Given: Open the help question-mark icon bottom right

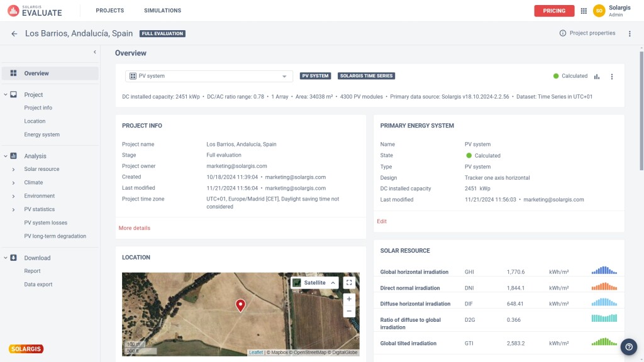Looking at the screenshot, I should point(629,346).
